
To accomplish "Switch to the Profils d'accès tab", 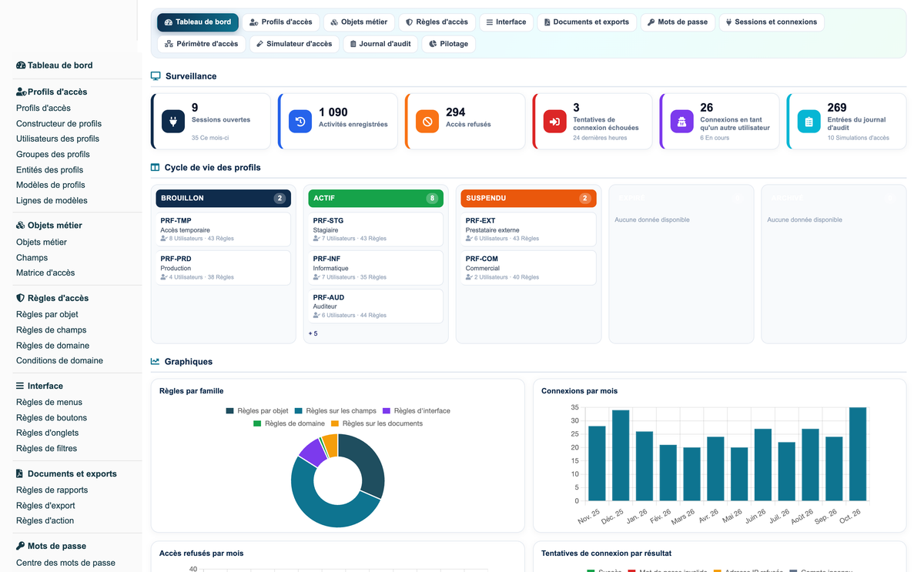I will (x=281, y=22).
